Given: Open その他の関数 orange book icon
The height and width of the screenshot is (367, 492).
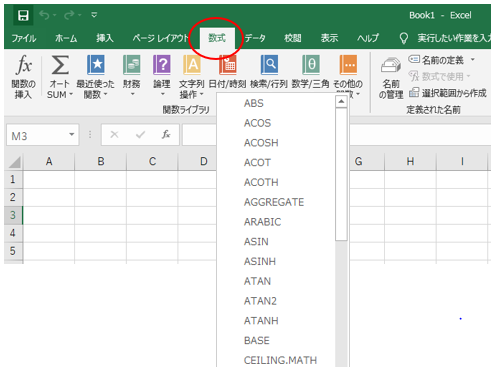Looking at the screenshot, I should 348,65.
